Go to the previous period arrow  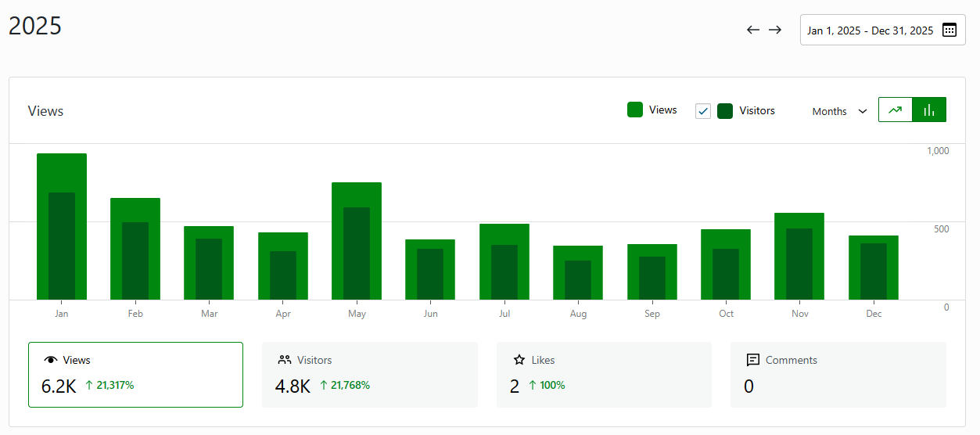[x=753, y=30]
